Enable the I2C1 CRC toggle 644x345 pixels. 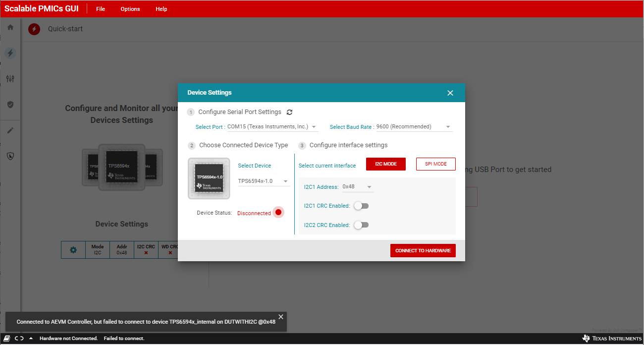361,206
